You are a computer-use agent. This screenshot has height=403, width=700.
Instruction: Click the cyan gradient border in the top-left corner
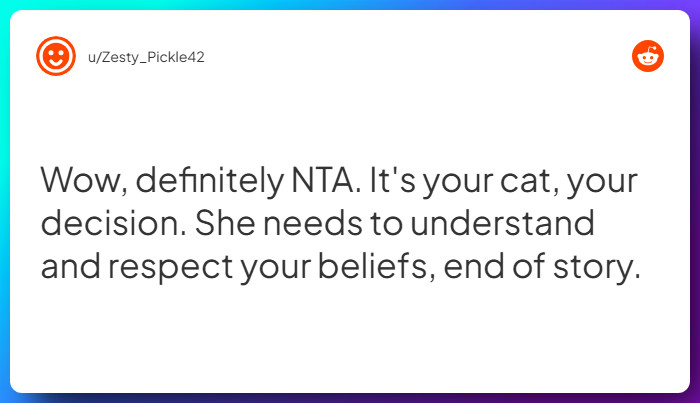[x=5, y=5]
